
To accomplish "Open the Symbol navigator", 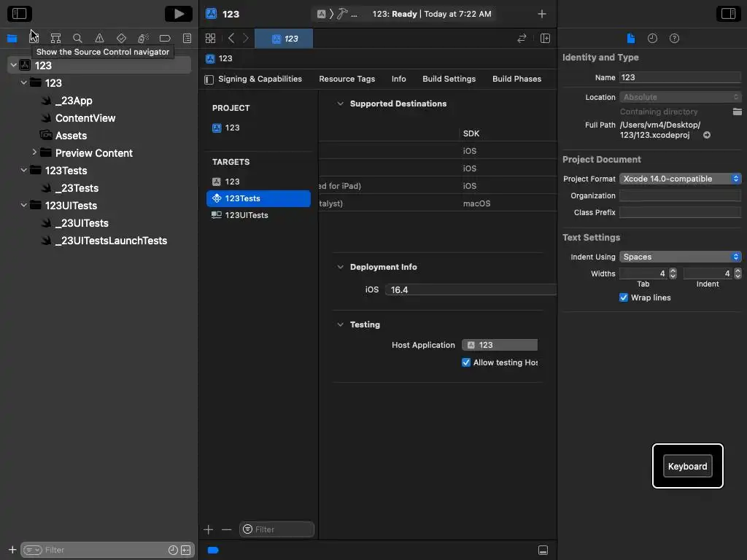I will tap(55, 38).
